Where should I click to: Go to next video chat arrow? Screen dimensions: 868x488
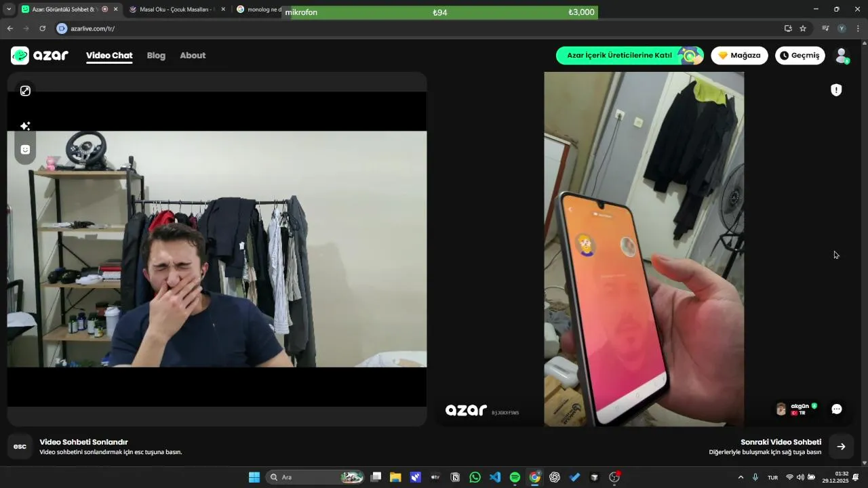pos(841,447)
